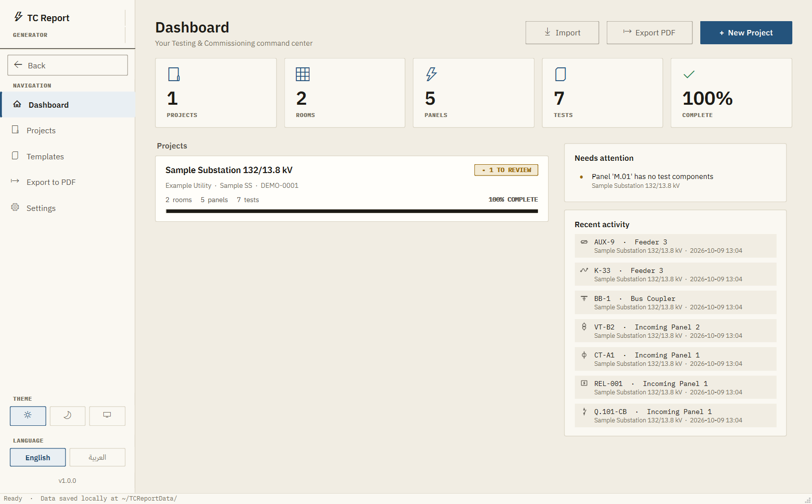Click the Q.101-CB breaker icon
This screenshot has height=504, width=812.
pyautogui.click(x=584, y=412)
